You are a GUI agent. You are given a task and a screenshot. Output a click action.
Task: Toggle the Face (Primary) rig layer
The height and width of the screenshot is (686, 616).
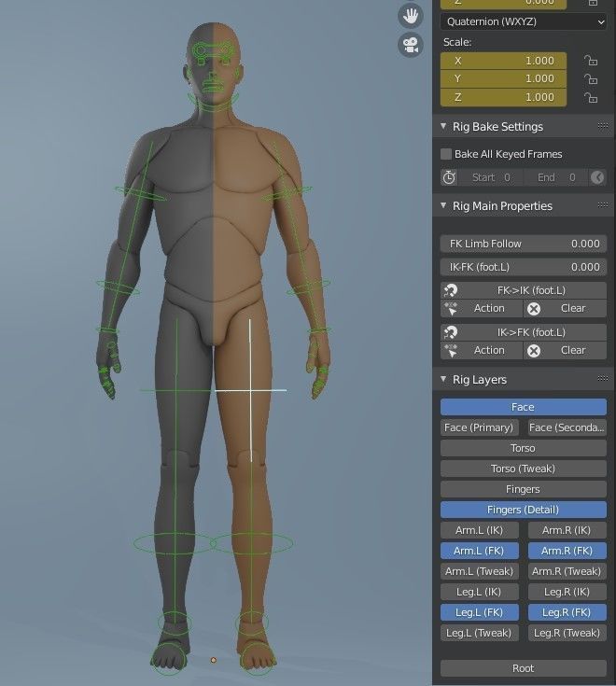click(x=480, y=427)
